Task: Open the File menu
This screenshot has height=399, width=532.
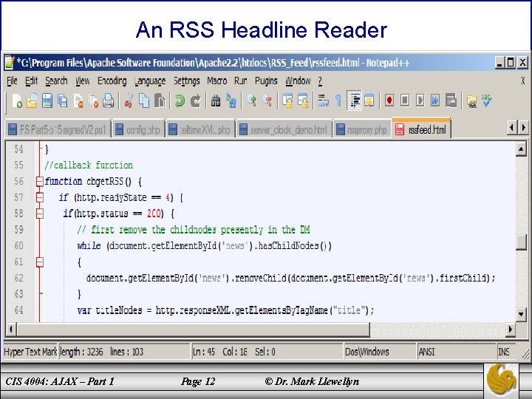Action: [x=12, y=81]
